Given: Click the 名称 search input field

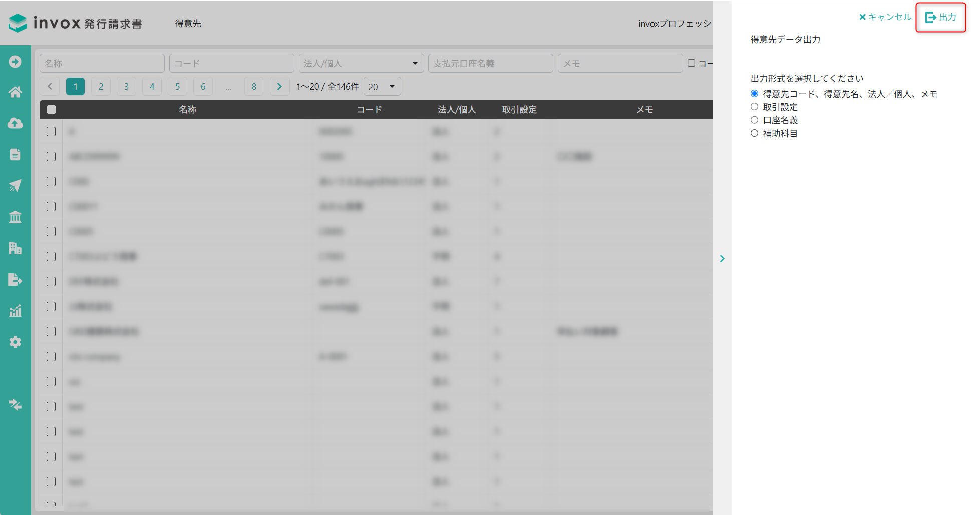Looking at the screenshot, I should tap(102, 63).
